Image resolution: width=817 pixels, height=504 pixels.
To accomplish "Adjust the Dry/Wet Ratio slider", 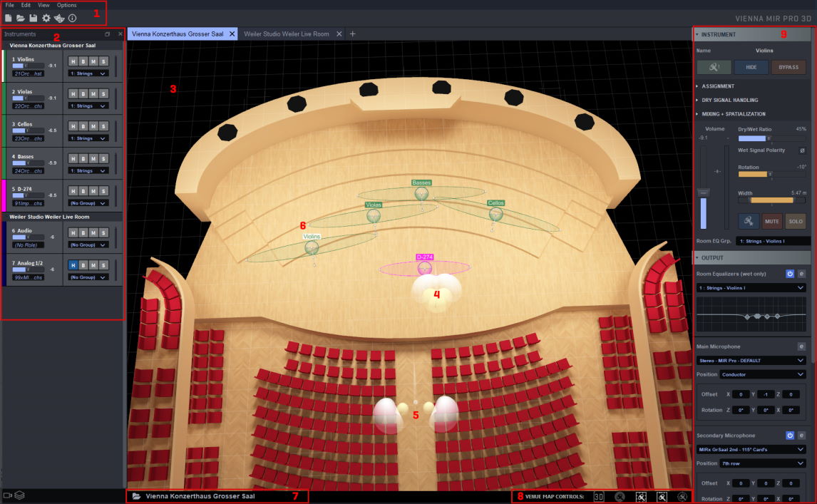I will click(771, 138).
